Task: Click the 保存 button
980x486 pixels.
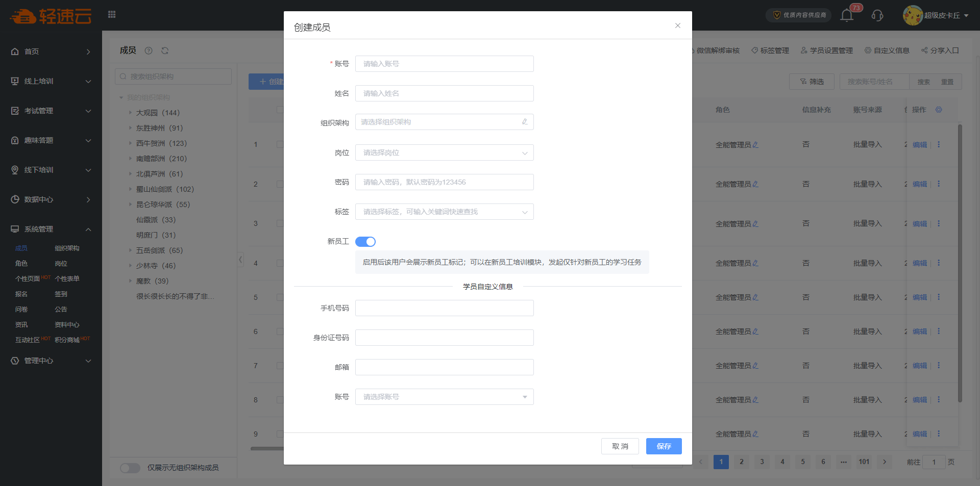Action: click(x=664, y=446)
